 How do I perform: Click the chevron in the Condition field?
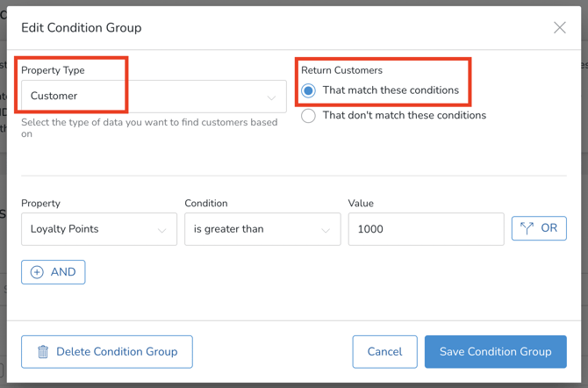click(x=326, y=230)
